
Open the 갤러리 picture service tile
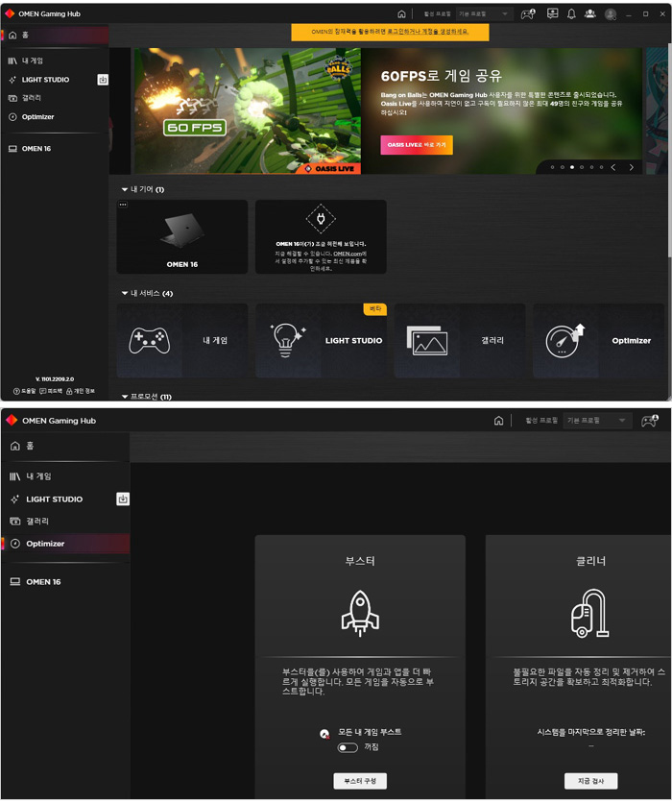click(460, 341)
